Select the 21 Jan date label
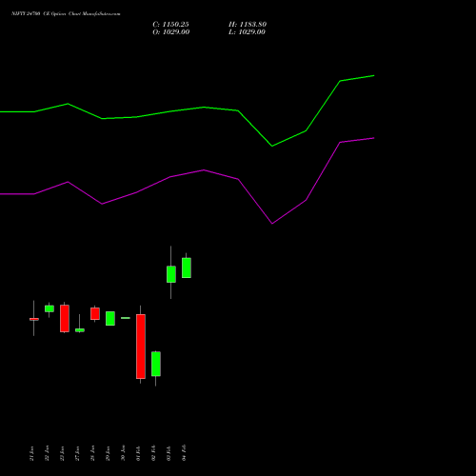Viewport: 476px width, 476px height. pos(31,453)
